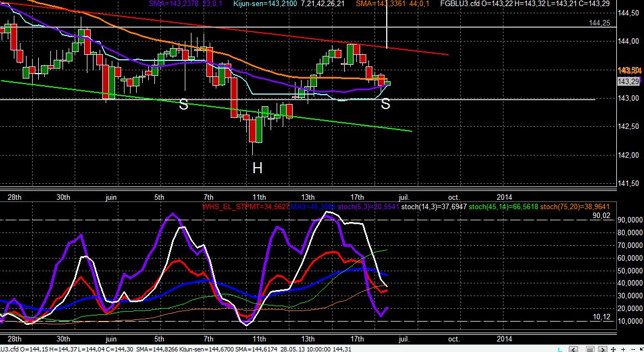Click the 141,50 price axis value

click(x=629, y=184)
